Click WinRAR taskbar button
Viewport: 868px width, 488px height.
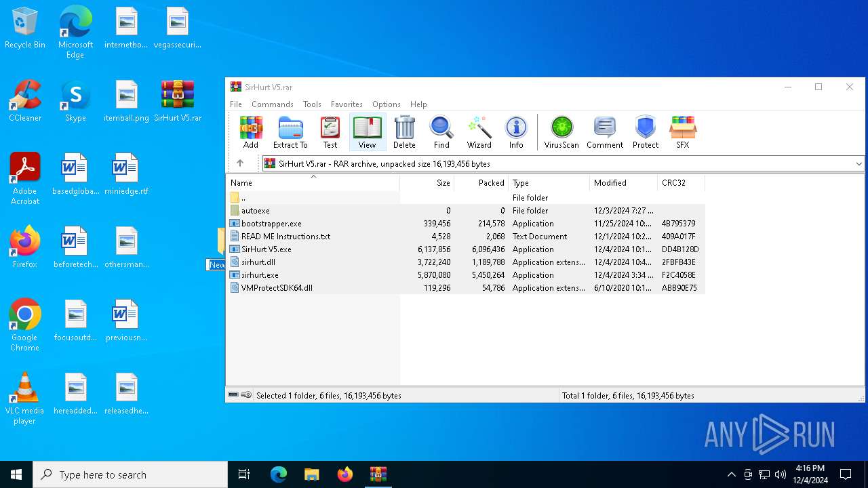click(378, 474)
